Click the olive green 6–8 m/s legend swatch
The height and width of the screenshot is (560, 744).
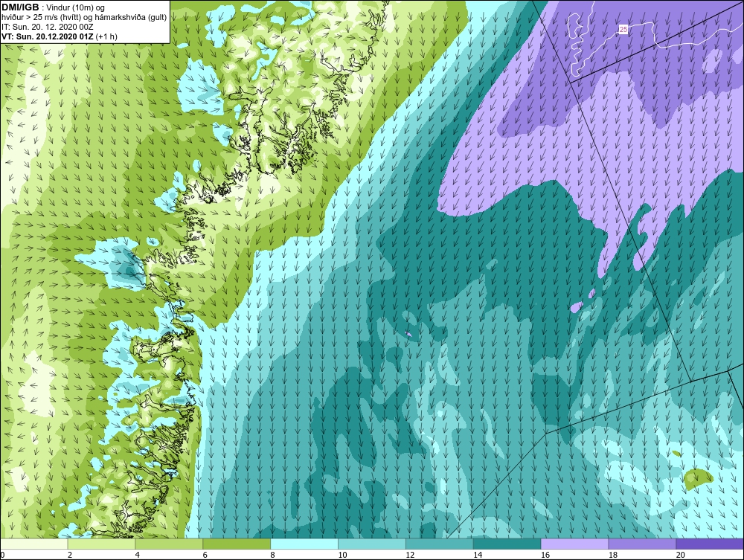(237, 544)
